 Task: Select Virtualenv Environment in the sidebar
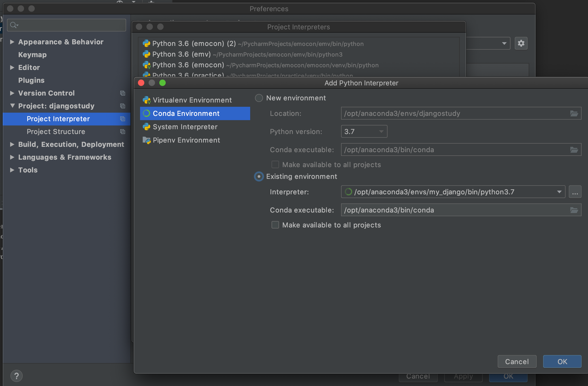pyautogui.click(x=192, y=100)
